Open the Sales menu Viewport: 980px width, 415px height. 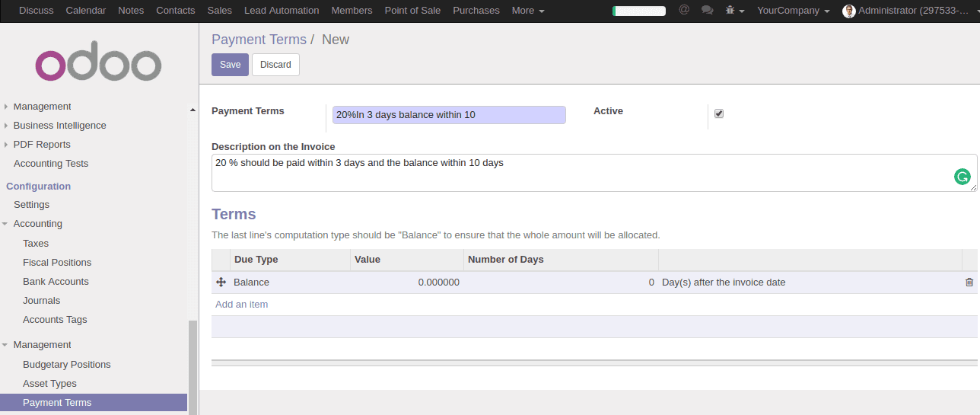219,11
